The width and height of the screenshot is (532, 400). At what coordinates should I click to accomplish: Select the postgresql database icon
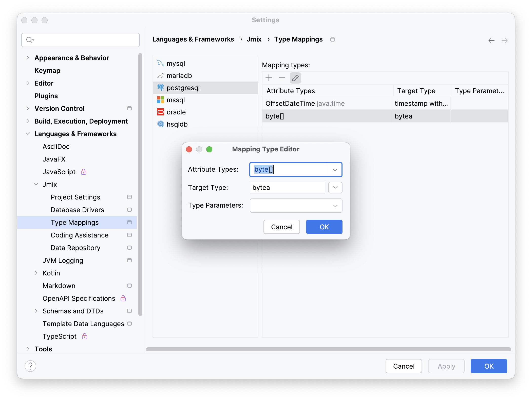click(x=160, y=88)
